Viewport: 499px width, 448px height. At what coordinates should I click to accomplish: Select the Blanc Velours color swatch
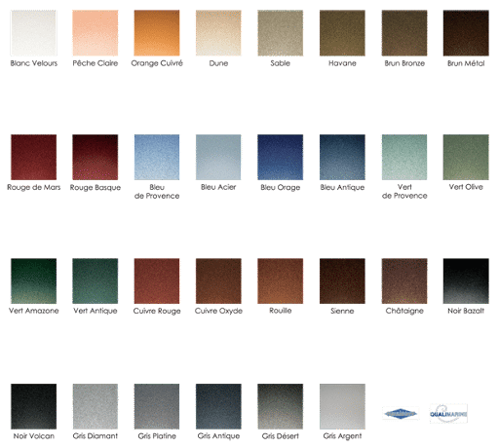tap(33, 33)
